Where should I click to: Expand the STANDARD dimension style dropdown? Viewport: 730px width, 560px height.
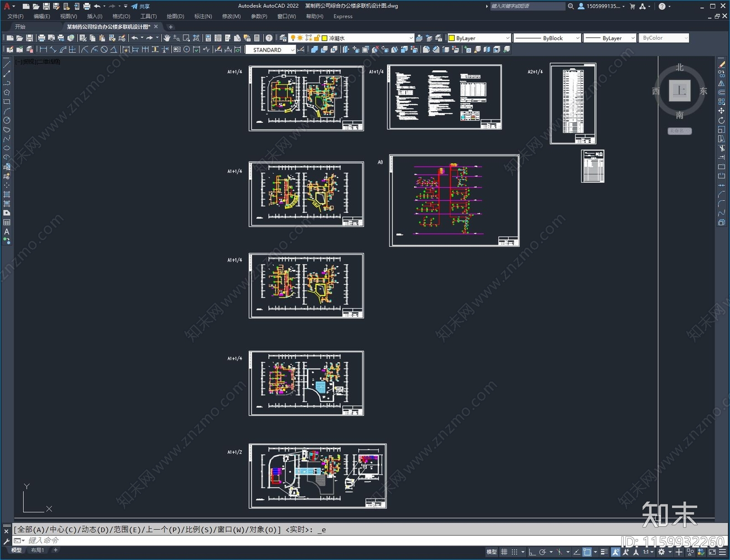292,50
